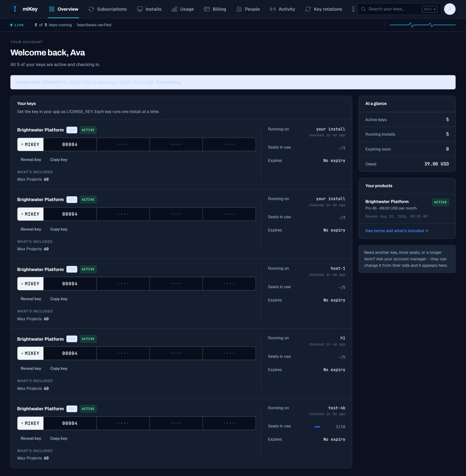Image resolution: width=466 pixels, height=476 pixels.
Task: Click "No expiry" on the test-4b key
Action: coord(334,439)
